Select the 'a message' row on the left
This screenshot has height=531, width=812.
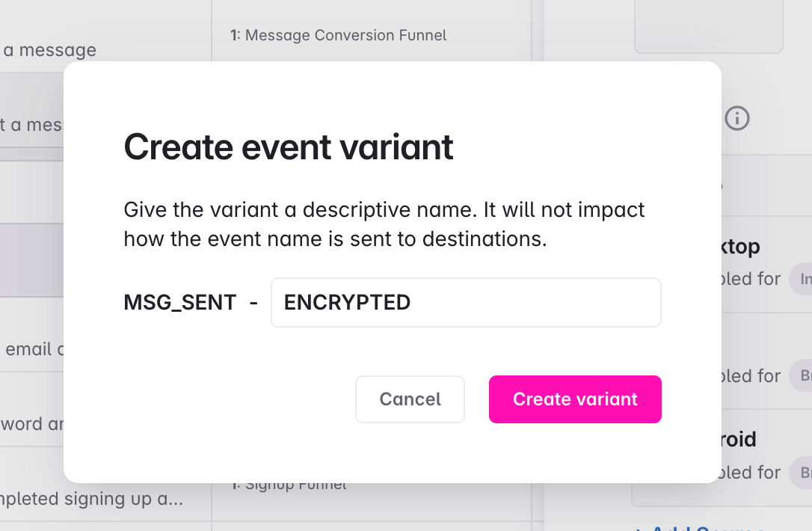point(49,50)
